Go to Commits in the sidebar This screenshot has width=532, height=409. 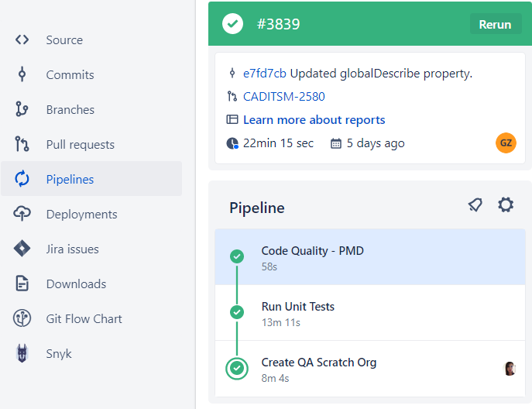91,74
